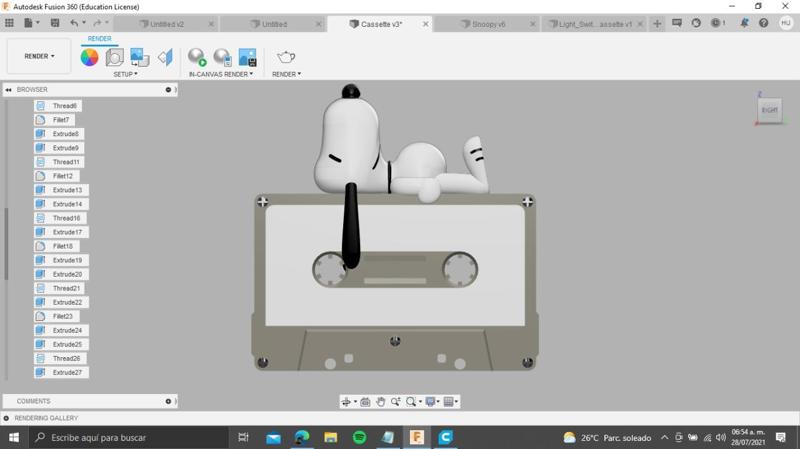Screen dimensions: 800x449
Task: Open the extensions chat icon
Action: pos(677,23)
